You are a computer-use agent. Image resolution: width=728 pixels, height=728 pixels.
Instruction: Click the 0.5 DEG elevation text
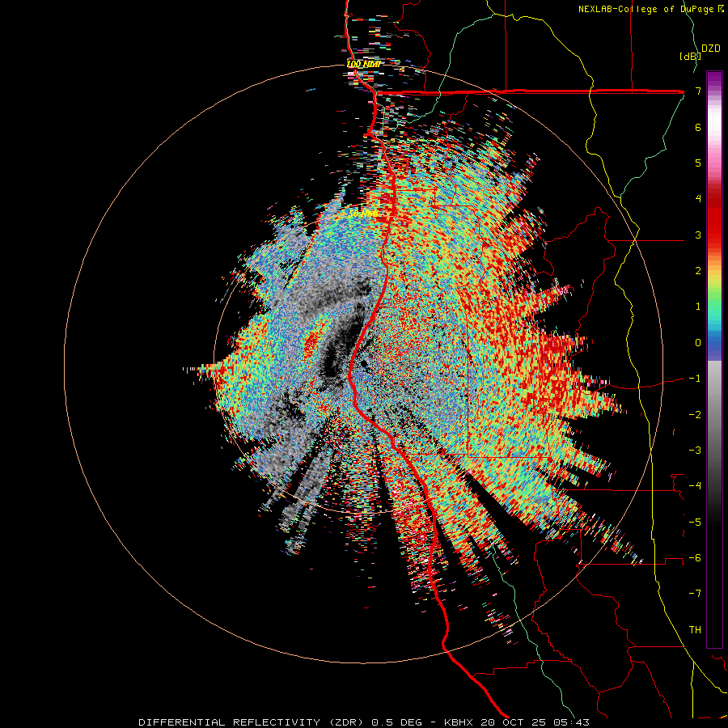pos(396,722)
